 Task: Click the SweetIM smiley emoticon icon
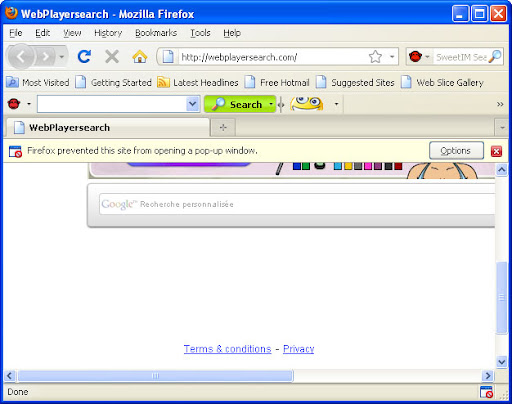pos(306,104)
